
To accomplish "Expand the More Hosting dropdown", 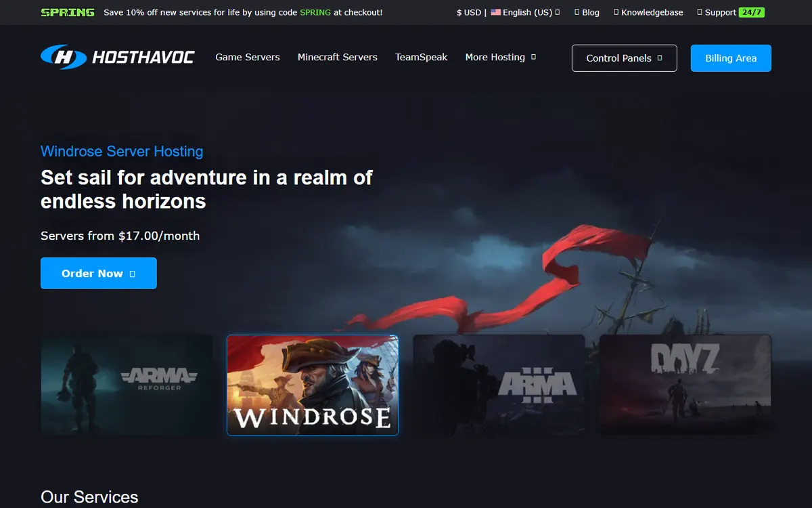I will [x=501, y=58].
